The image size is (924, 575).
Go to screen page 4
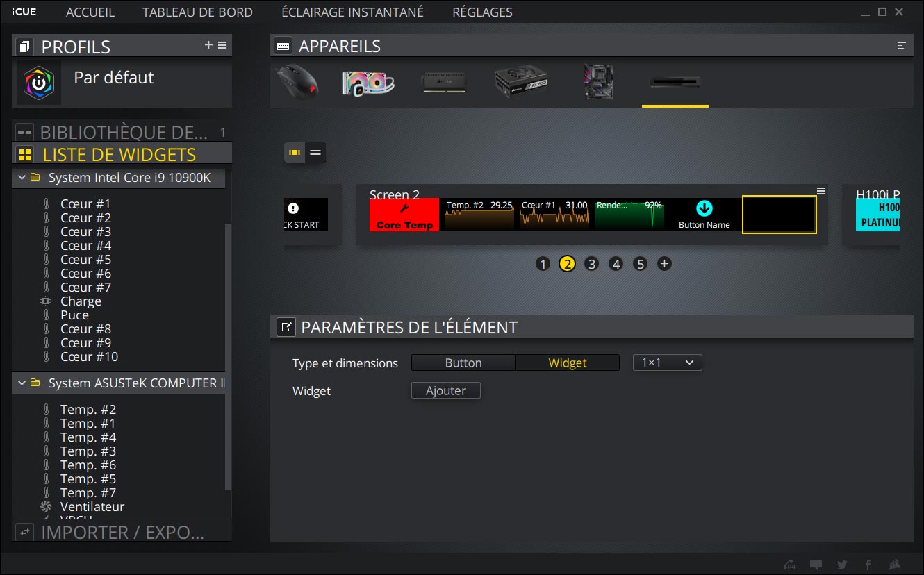click(616, 264)
